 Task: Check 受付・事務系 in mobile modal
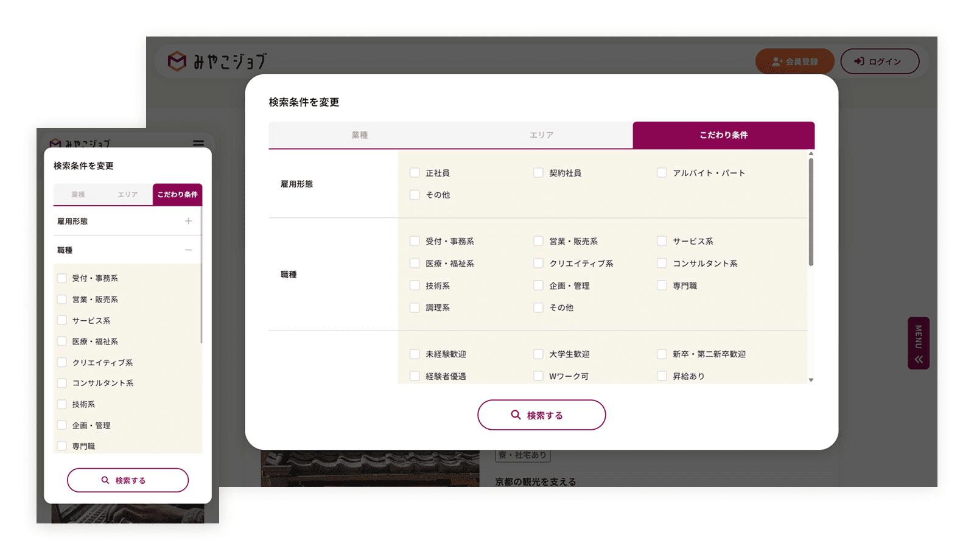coord(61,278)
